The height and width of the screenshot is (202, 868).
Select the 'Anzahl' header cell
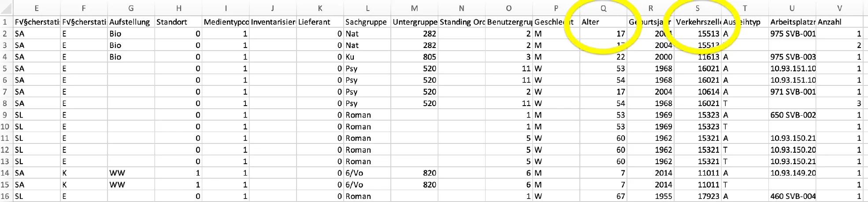(x=839, y=22)
